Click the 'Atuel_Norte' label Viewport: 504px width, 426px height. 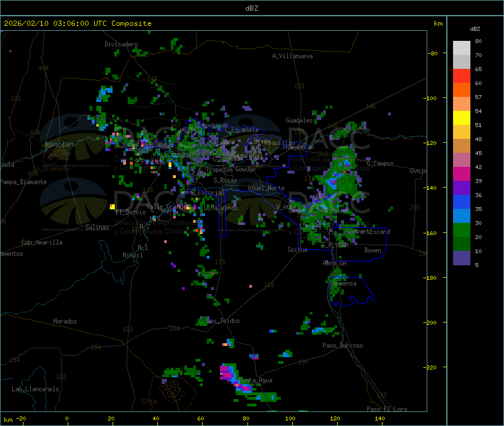pyautogui.click(x=266, y=188)
